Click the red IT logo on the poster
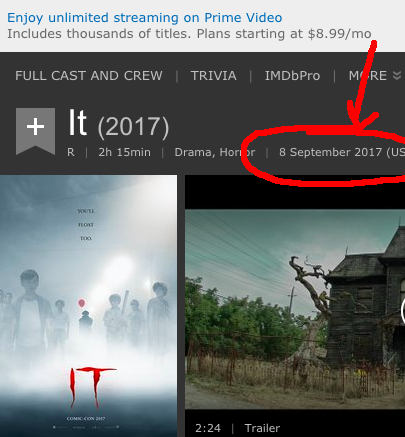This screenshot has width=405, height=437. coord(93,388)
